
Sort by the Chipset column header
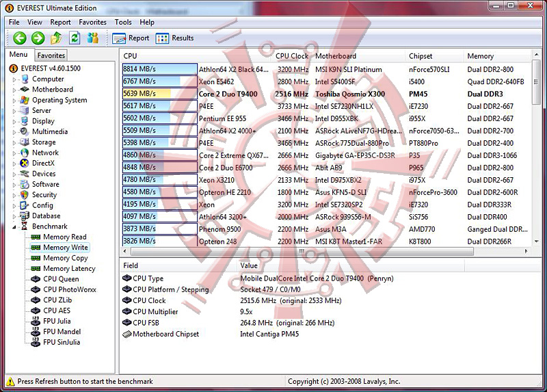(x=436, y=56)
